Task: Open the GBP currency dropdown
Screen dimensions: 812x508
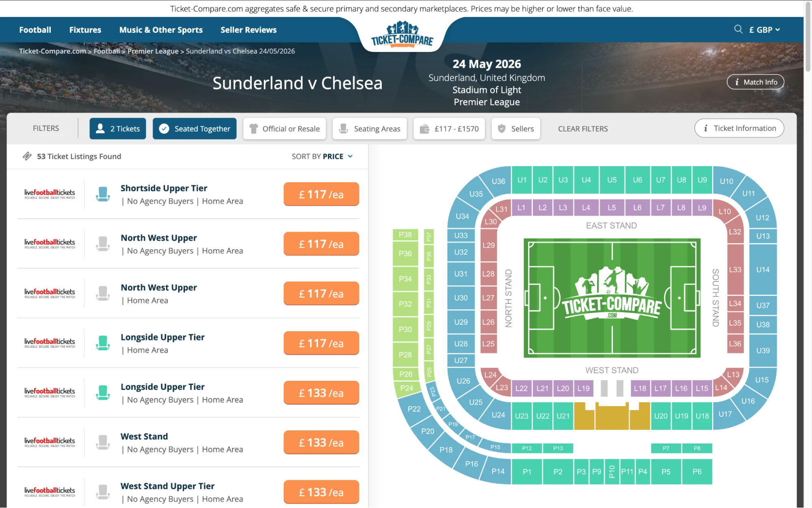Action: 764,29
